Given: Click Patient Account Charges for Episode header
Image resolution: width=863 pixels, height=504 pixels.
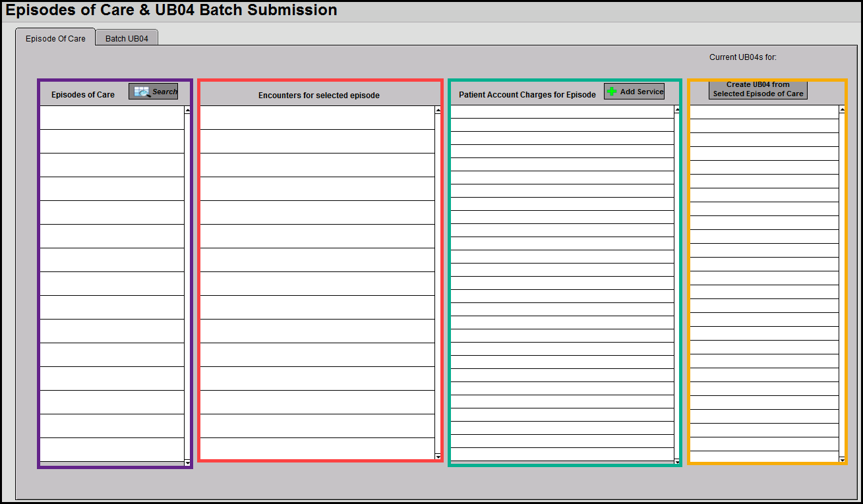Looking at the screenshot, I should click(527, 95).
